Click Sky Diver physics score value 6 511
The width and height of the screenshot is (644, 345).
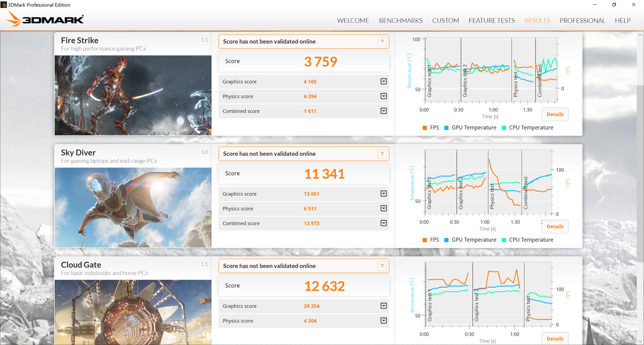(x=310, y=209)
